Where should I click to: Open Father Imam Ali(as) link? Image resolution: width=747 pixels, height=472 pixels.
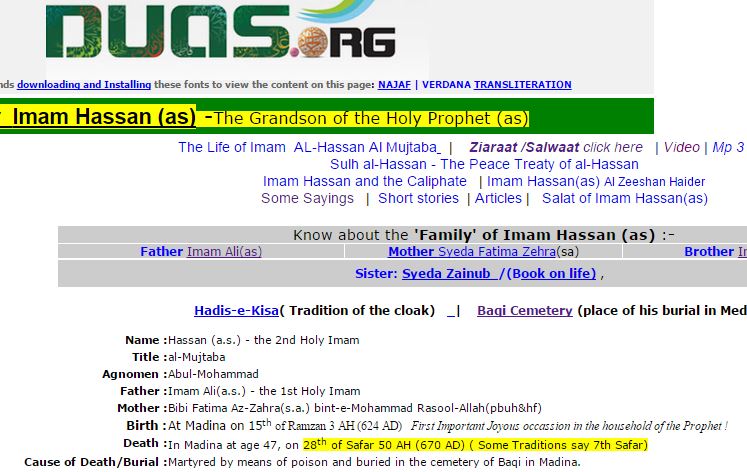[x=224, y=252]
